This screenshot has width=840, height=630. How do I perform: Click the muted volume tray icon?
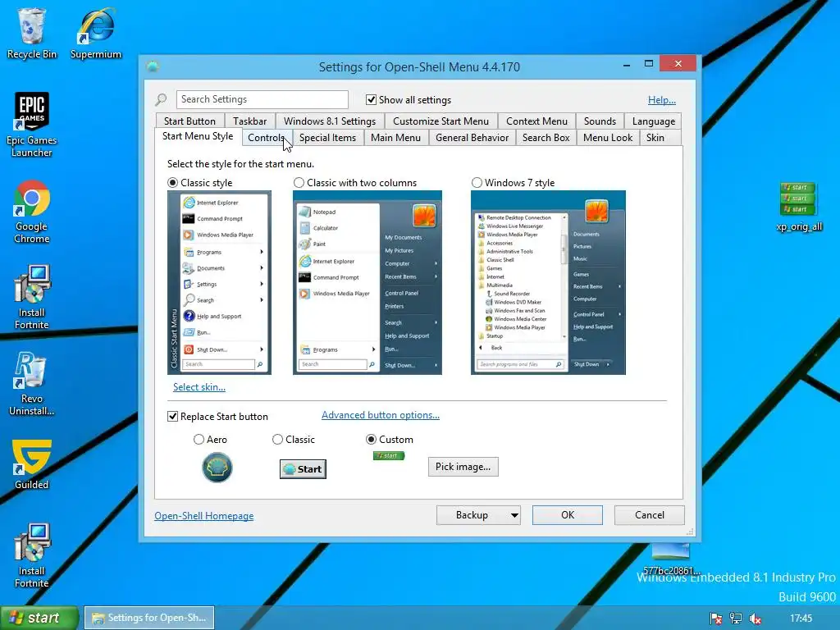click(x=756, y=619)
